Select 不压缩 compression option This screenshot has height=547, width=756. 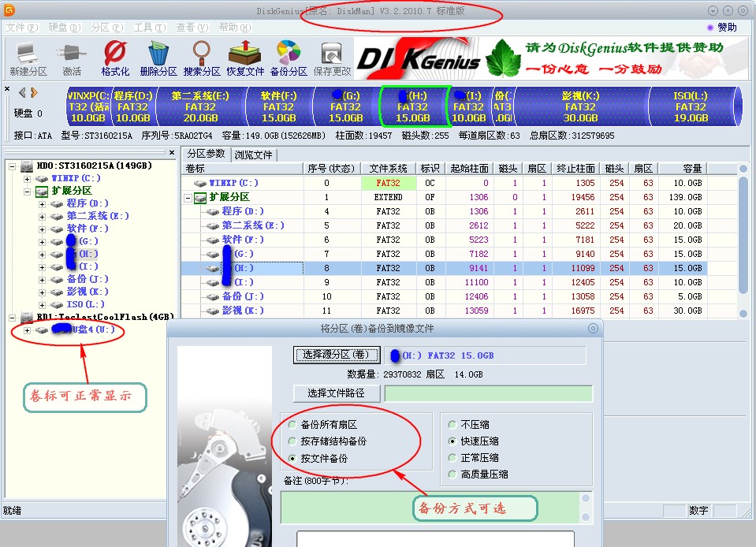(x=452, y=425)
